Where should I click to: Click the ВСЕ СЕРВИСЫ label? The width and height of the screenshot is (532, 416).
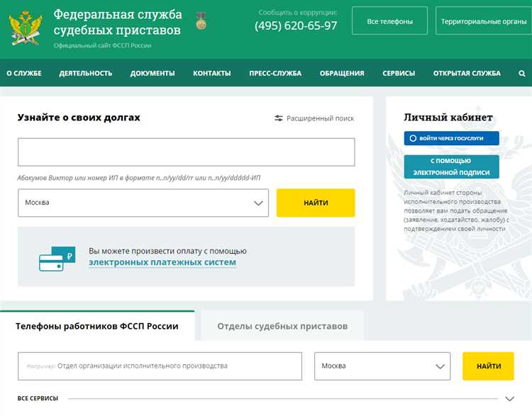[x=38, y=398]
